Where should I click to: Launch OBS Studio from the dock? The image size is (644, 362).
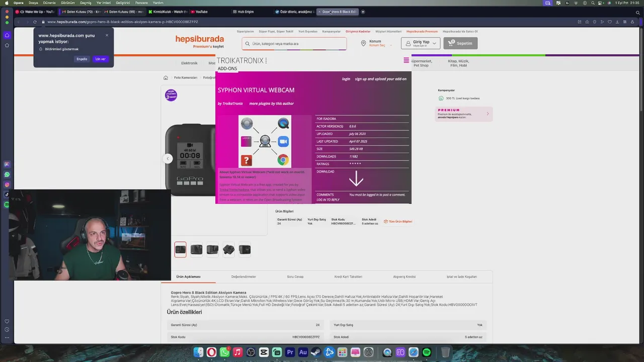coord(251,352)
